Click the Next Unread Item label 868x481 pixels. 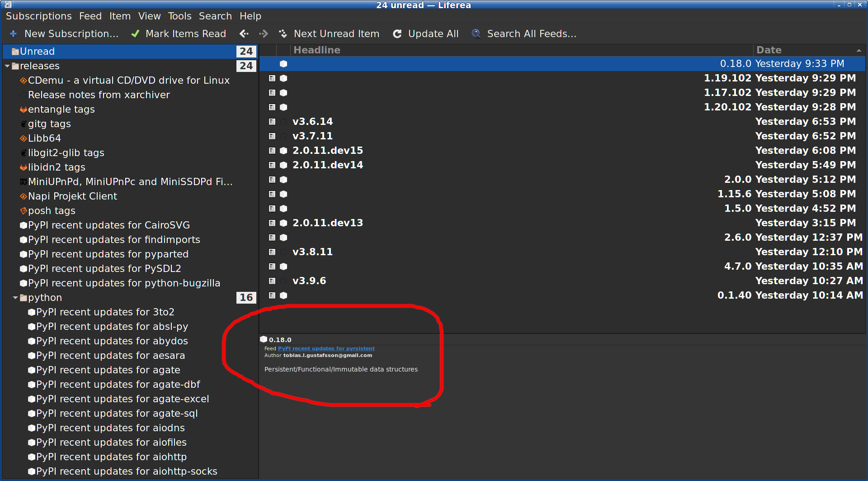[336, 34]
